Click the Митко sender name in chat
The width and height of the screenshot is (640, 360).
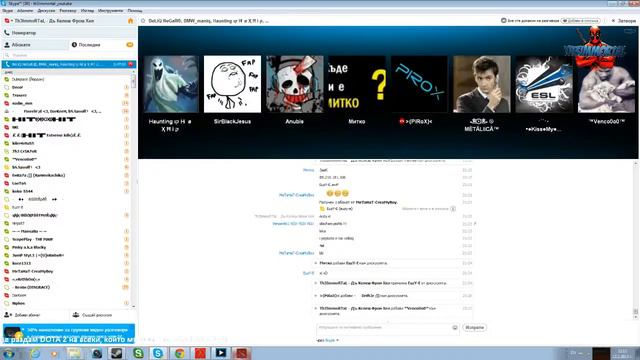pos(309,170)
